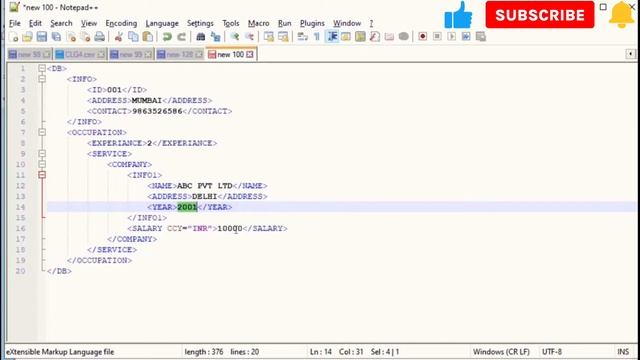
Task: Click the Open file folder icon
Action: click(x=27, y=37)
